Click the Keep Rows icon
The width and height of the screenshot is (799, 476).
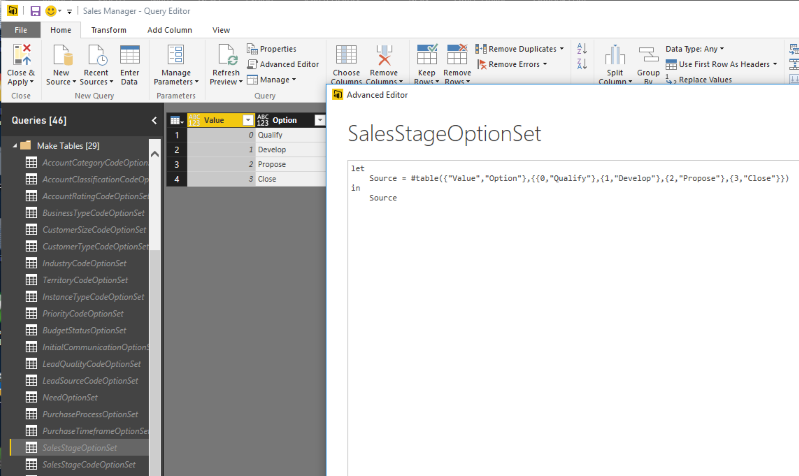[427, 55]
